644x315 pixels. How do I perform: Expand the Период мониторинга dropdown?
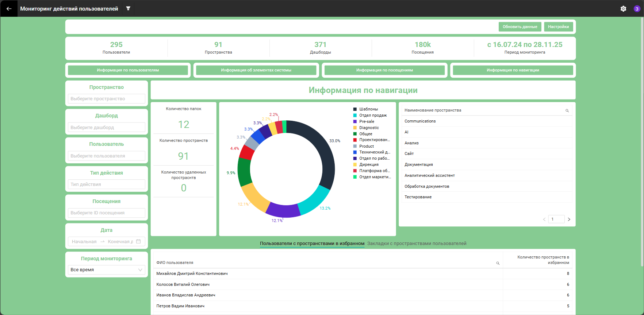[x=107, y=270]
